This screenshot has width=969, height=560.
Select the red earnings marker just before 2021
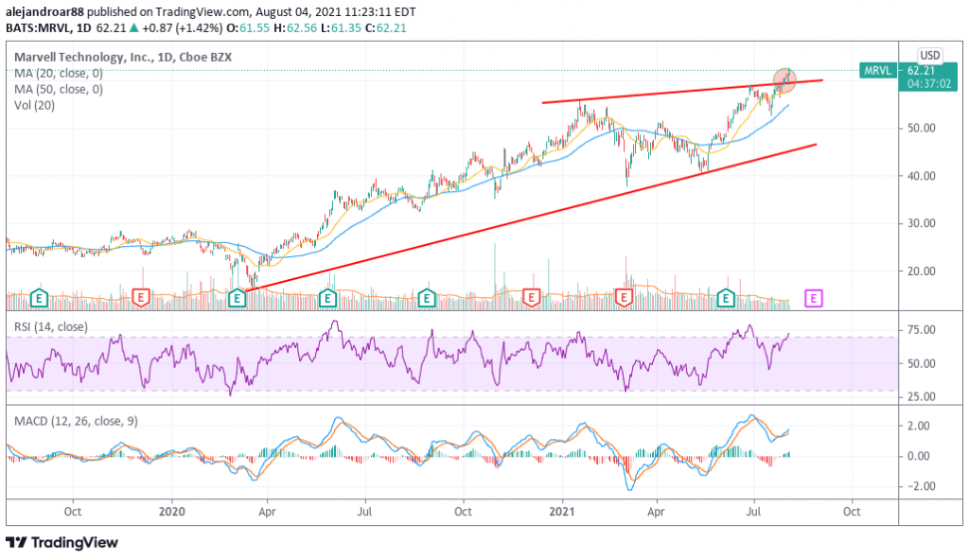pyautogui.click(x=531, y=299)
